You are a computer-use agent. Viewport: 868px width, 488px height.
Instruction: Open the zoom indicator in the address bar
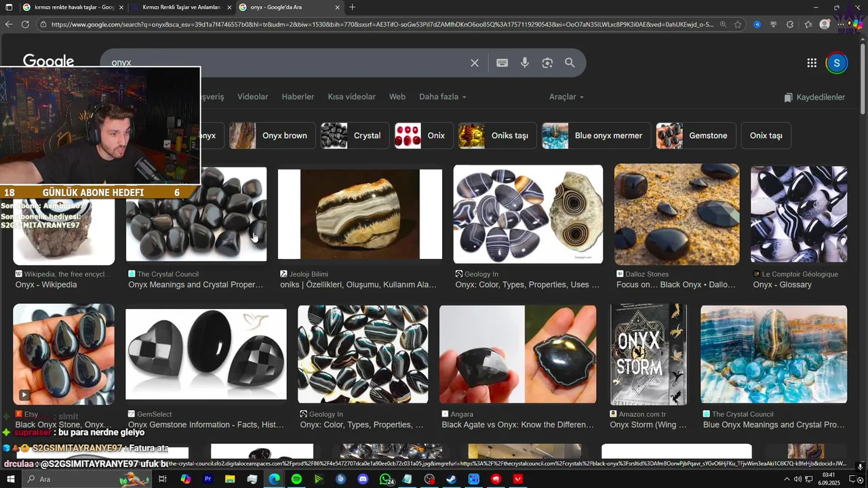pos(723,24)
